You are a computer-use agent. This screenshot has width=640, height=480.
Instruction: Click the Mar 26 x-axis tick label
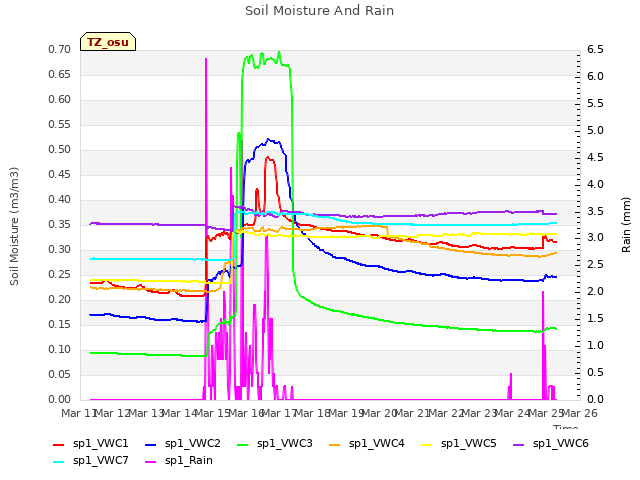pyautogui.click(x=579, y=413)
